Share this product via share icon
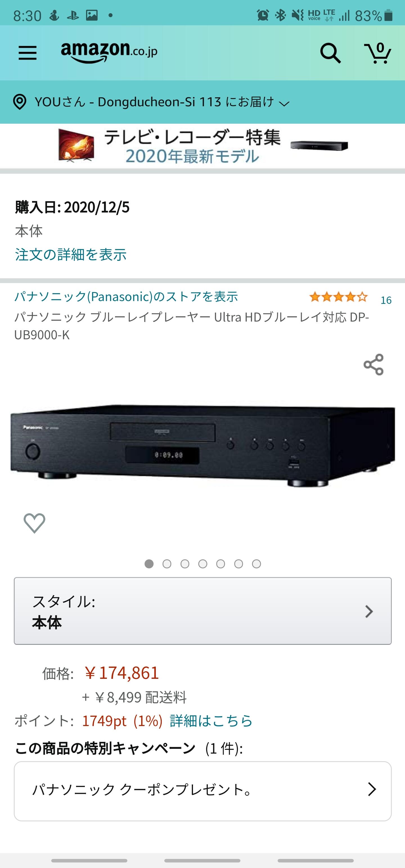The height and width of the screenshot is (868, 405). [373, 365]
